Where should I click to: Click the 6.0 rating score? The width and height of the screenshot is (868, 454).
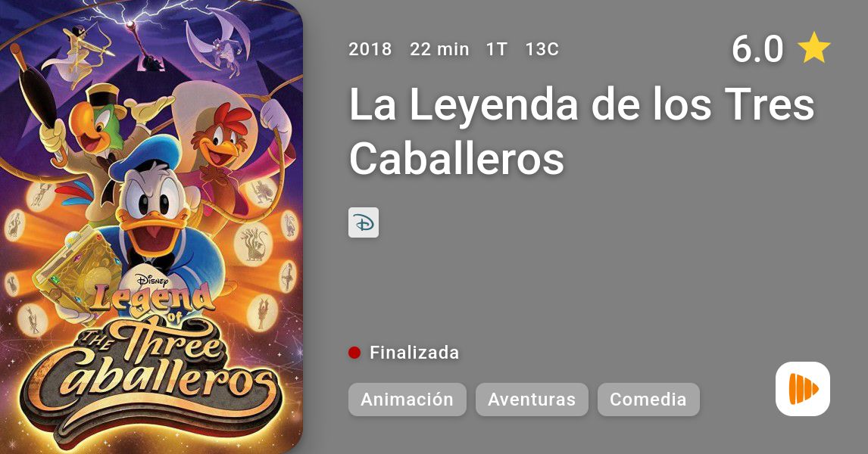coord(757,48)
